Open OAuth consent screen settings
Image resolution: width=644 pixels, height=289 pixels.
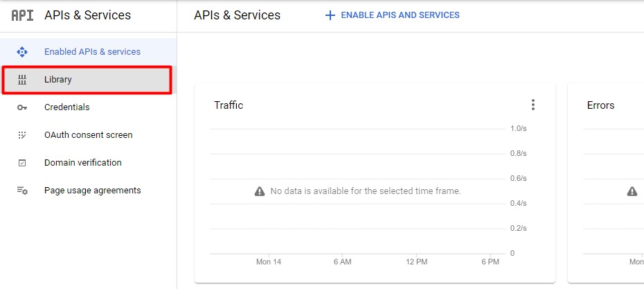pyautogui.click(x=88, y=135)
